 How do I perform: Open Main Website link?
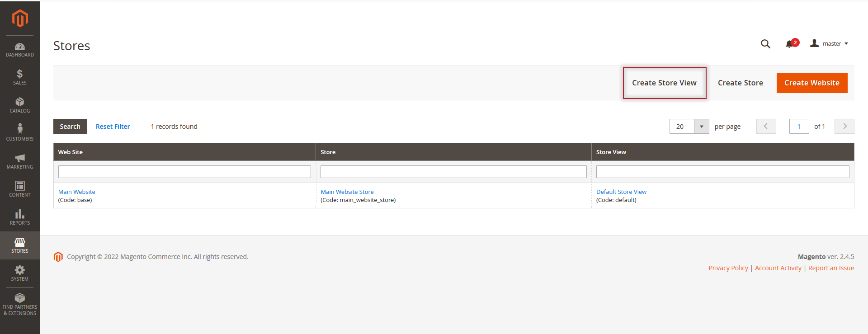(x=76, y=192)
